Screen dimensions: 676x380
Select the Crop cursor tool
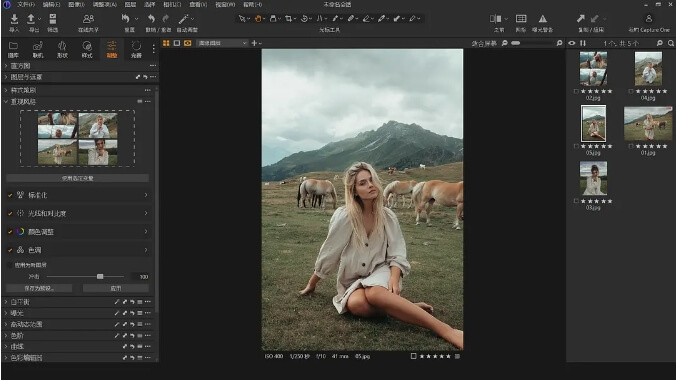(x=288, y=19)
